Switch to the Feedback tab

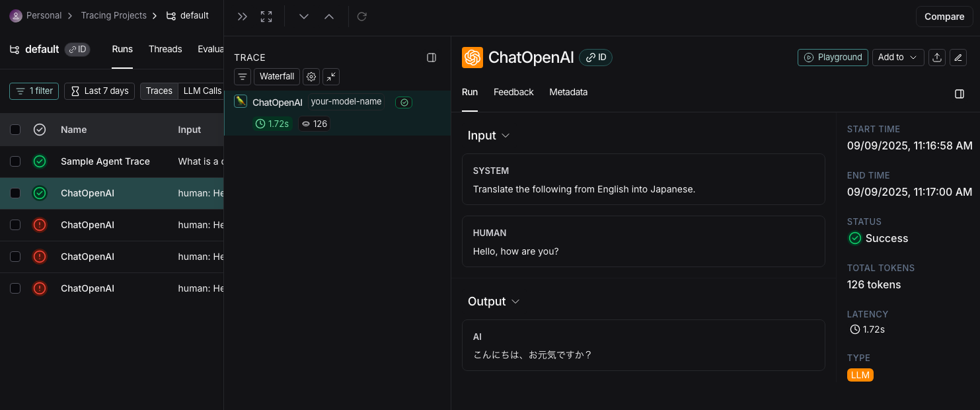pos(513,92)
